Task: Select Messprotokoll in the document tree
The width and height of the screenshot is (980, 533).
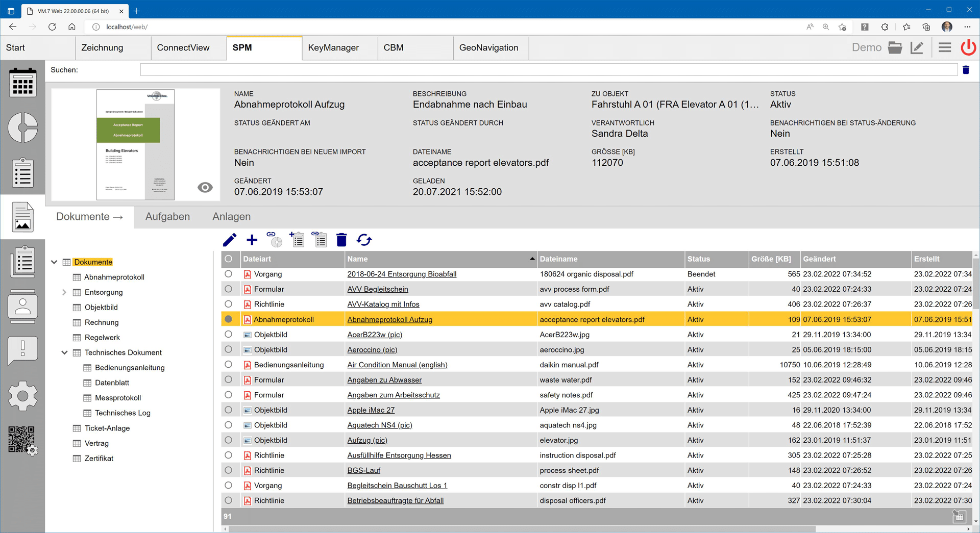Action: (118, 397)
